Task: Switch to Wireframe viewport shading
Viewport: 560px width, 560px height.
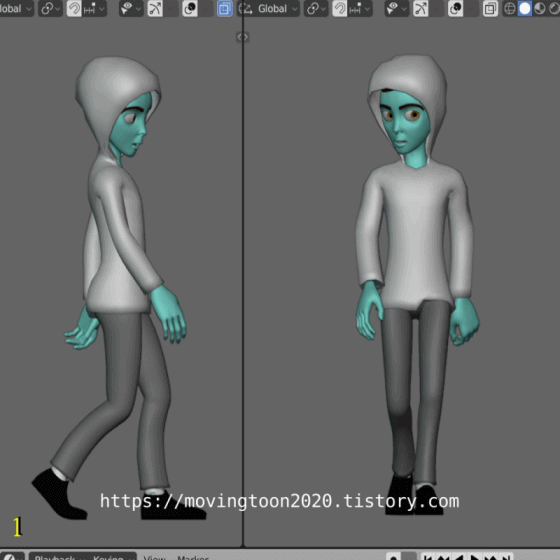Action: pos(510,9)
